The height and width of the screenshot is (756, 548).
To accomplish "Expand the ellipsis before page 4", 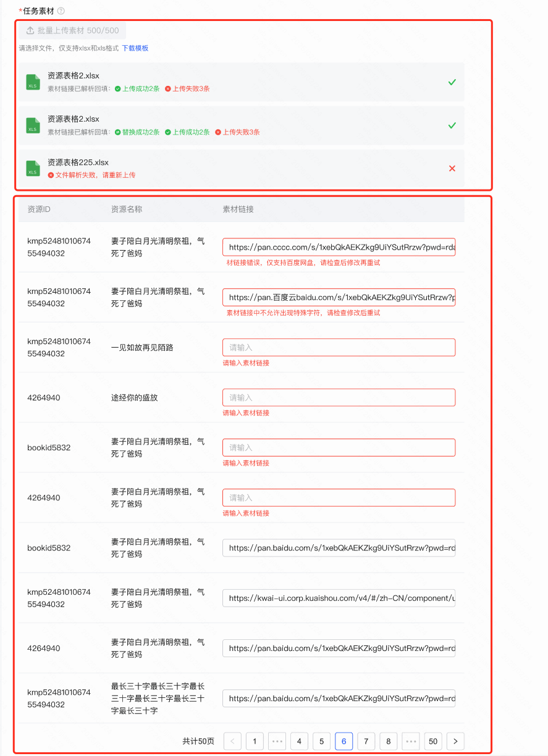I will point(277,741).
